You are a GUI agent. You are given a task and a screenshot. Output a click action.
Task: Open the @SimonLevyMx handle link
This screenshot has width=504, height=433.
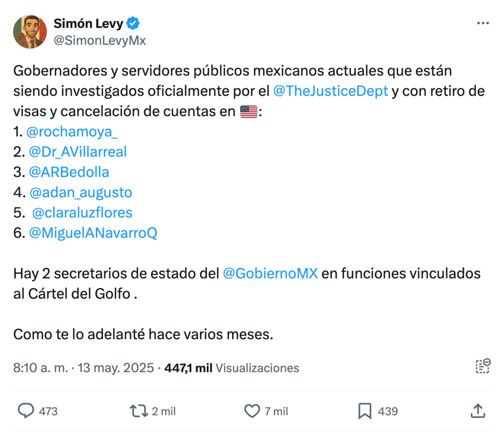pos(99,40)
